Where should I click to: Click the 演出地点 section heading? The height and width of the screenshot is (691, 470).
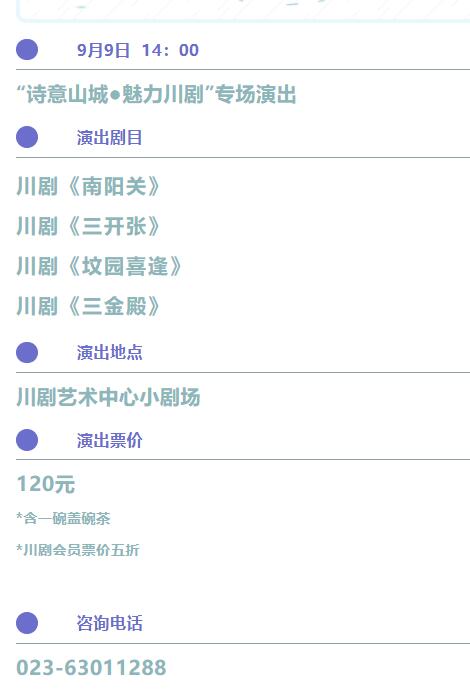(109, 353)
